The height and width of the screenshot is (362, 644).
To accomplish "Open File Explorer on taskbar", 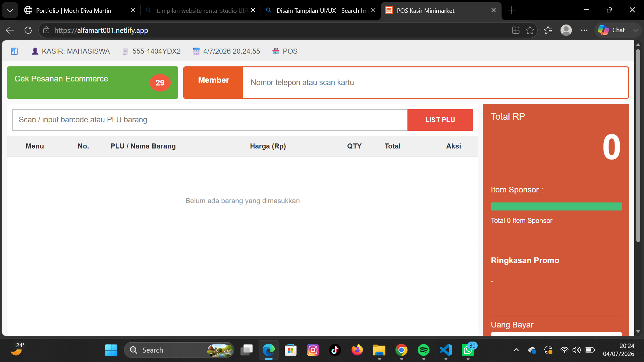I will 379,350.
